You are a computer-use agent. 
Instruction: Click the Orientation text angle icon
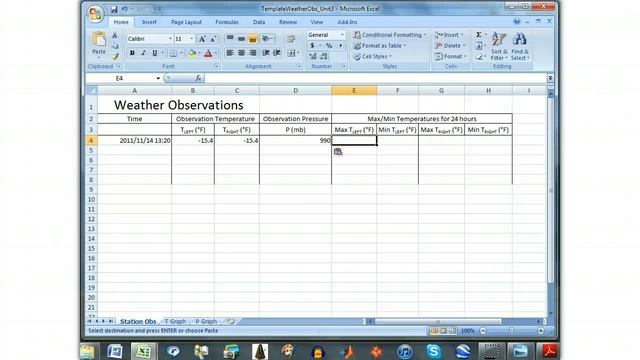pos(266,39)
